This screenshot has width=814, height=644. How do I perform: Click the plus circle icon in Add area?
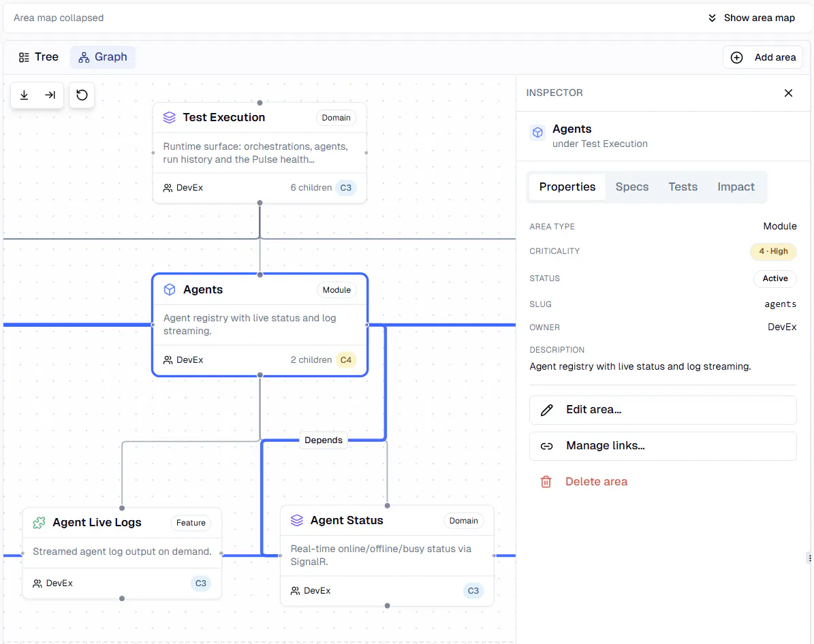coord(736,58)
